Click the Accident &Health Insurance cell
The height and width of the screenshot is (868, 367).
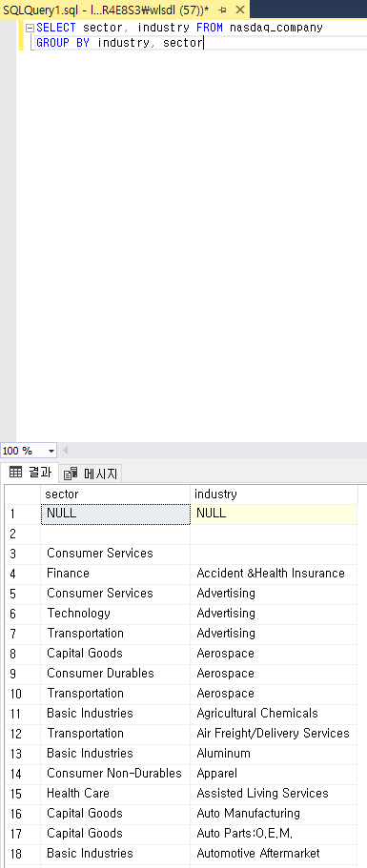274,574
